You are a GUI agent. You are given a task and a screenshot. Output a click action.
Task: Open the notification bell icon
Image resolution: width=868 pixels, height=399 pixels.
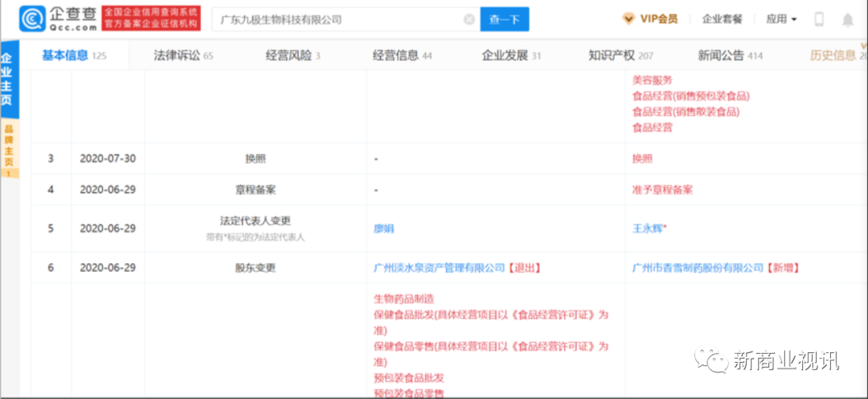click(848, 19)
